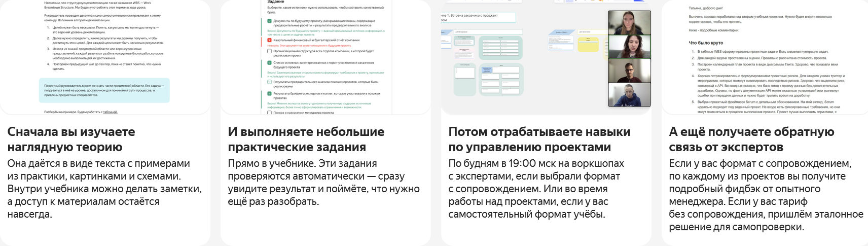
Task: Click feedback item 'В таблице WBS сформулированы проектные задачи'
Action: tap(763, 52)
